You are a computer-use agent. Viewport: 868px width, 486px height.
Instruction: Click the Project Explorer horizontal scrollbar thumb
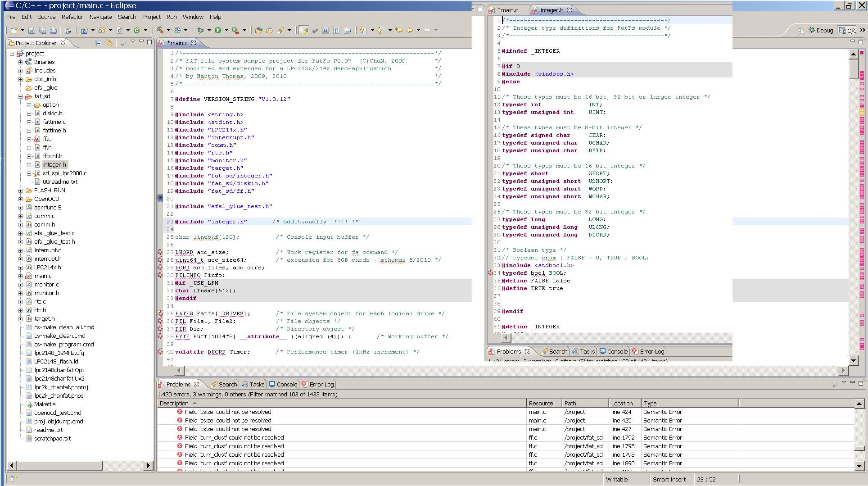[60, 465]
